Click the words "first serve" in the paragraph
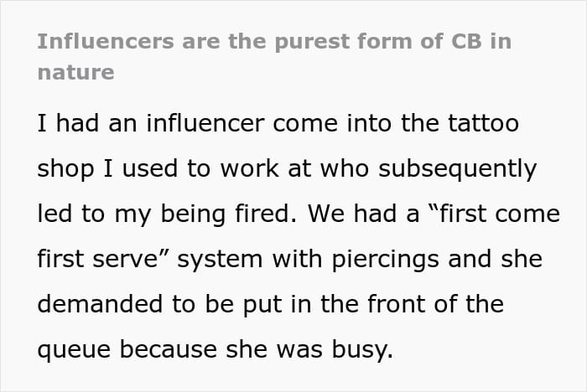The image size is (587, 392). tap(102, 258)
